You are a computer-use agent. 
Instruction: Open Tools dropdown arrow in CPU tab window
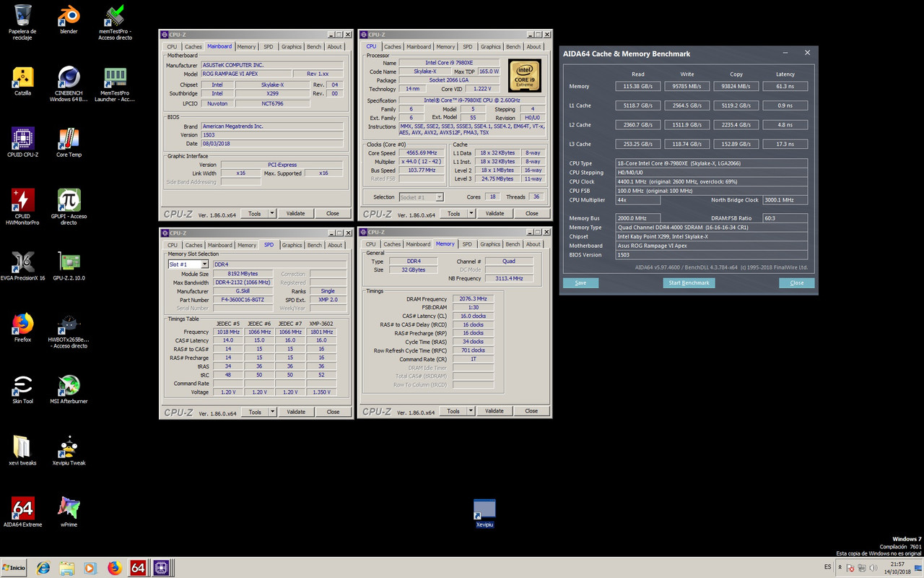[471, 214]
